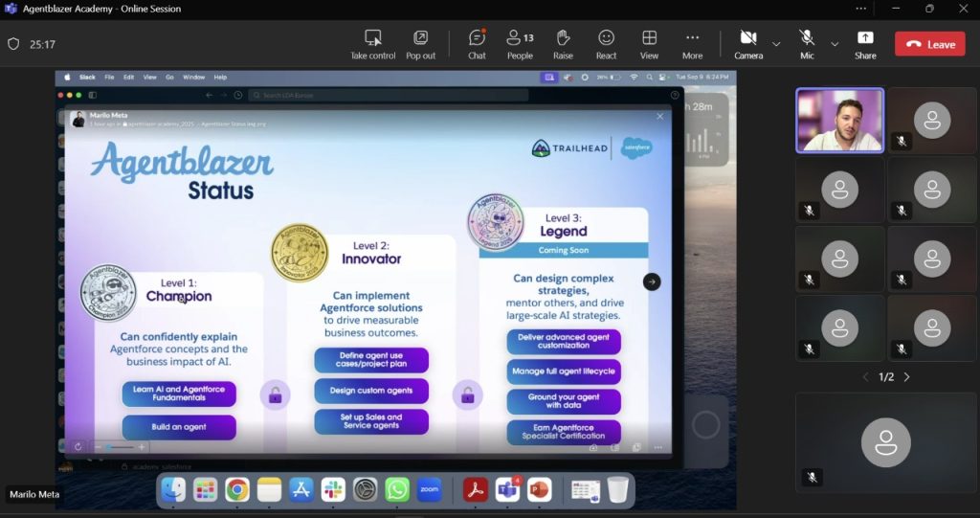Open the Teams title bar ellipsis menu

(861, 9)
